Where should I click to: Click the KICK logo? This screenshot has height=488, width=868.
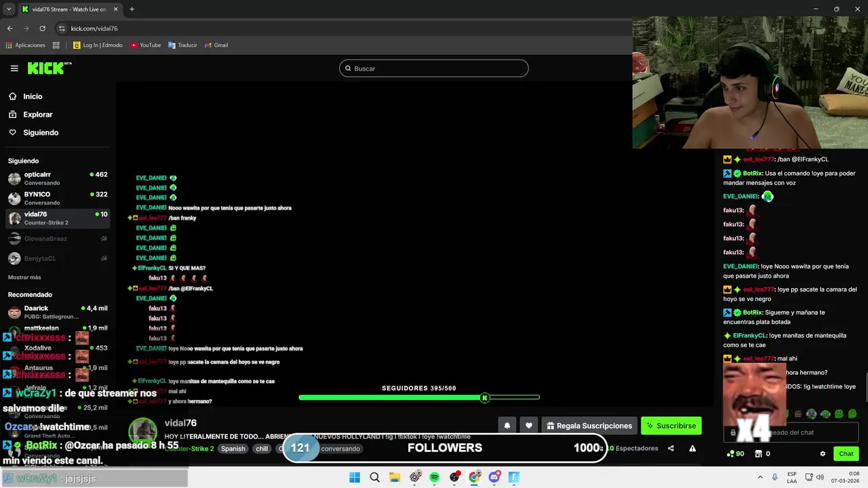pyautogui.click(x=50, y=68)
